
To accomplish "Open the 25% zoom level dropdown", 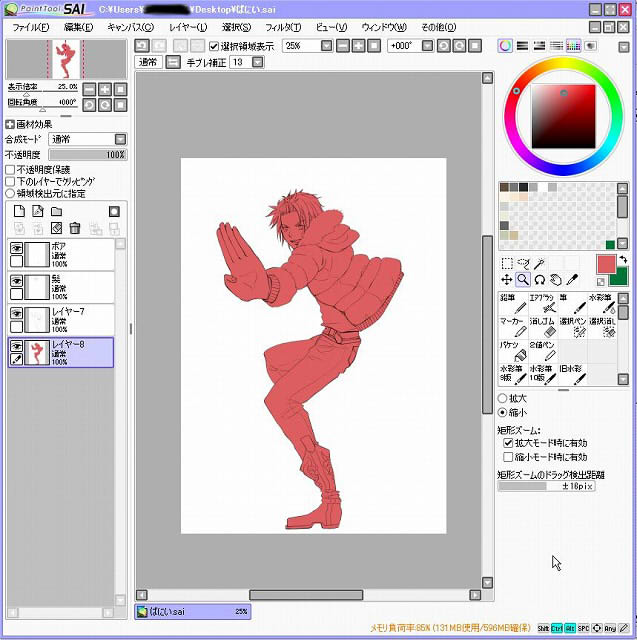I will pos(326,46).
